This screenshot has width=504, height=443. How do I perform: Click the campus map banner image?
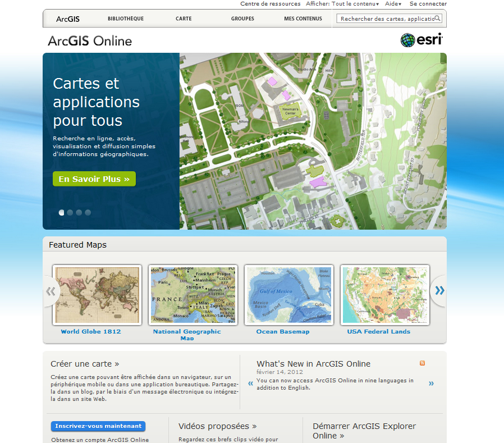pos(313,141)
